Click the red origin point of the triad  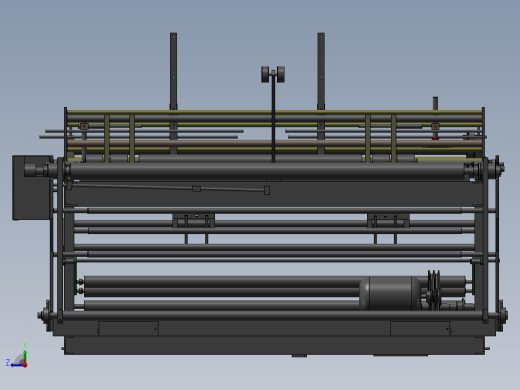coord(25,365)
